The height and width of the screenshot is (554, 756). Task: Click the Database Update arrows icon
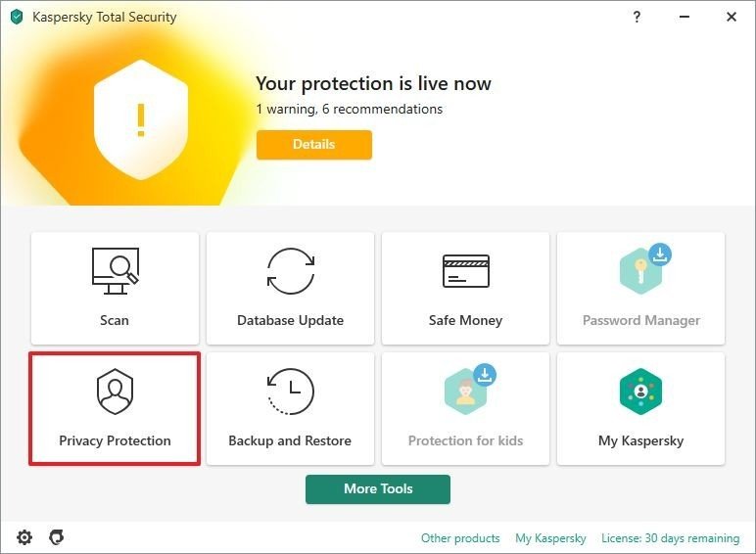pos(291,271)
